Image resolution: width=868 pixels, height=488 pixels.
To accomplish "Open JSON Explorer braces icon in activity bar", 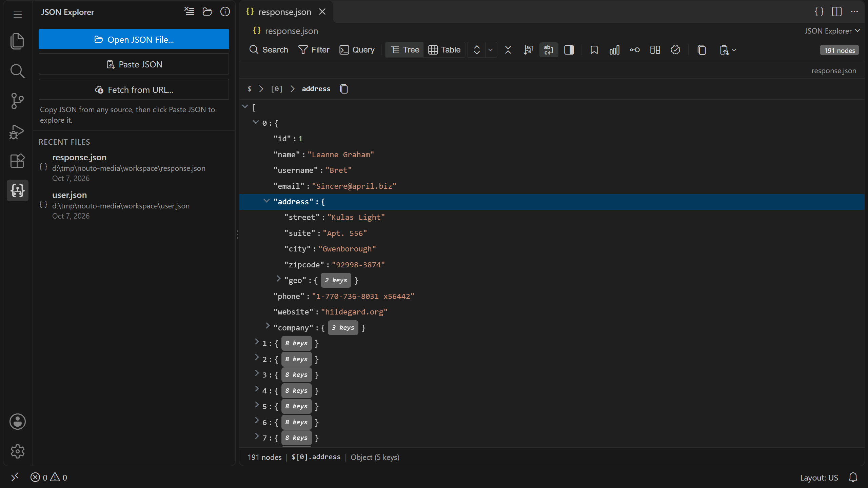I will pyautogui.click(x=17, y=190).
